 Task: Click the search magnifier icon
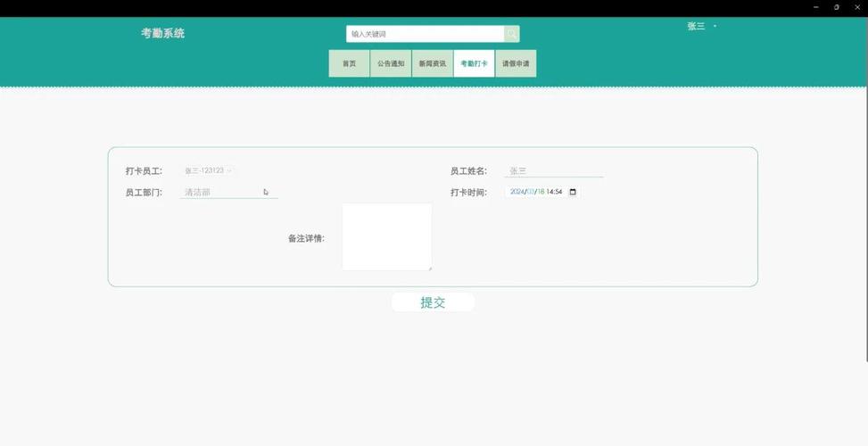(512, 34)
